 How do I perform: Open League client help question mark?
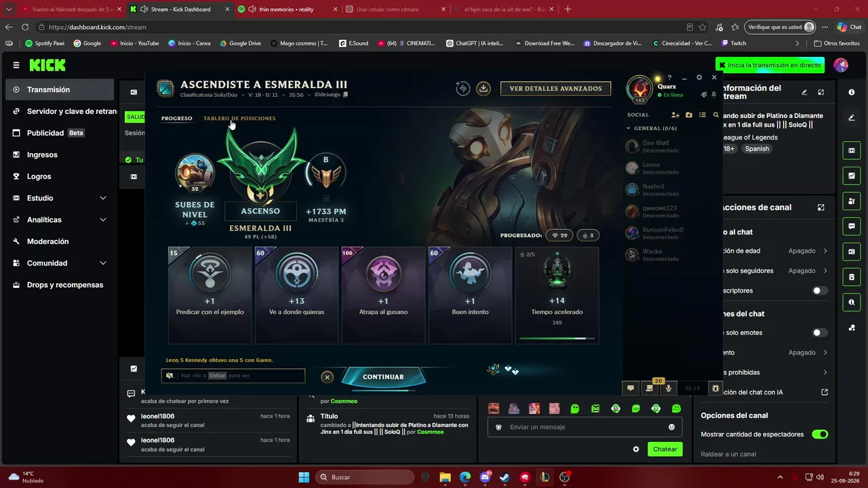coord(669,77)
